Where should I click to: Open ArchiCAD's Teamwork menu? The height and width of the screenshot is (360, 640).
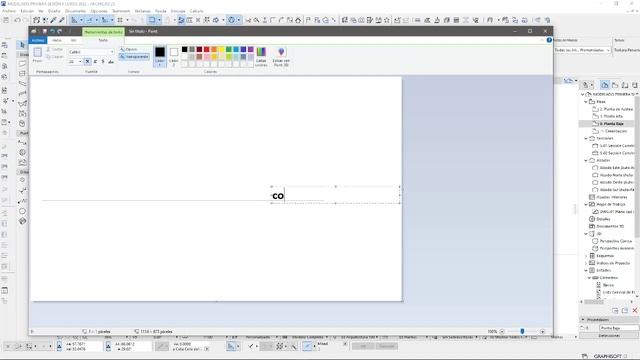121,11
